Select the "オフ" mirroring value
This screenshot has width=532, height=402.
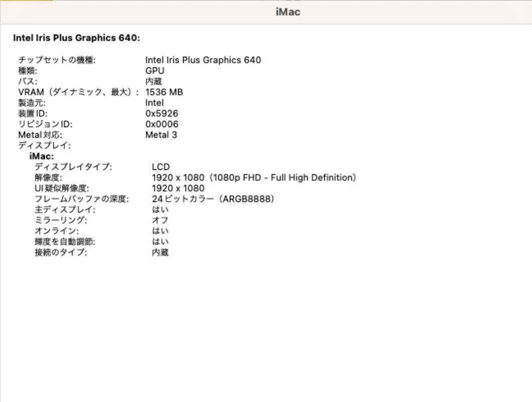(160, 221)
